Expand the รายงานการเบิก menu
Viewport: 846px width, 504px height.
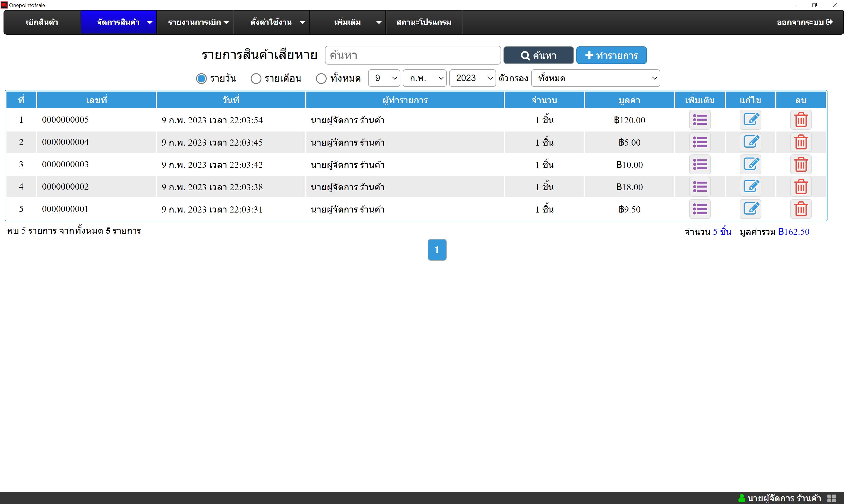(195, 22)
